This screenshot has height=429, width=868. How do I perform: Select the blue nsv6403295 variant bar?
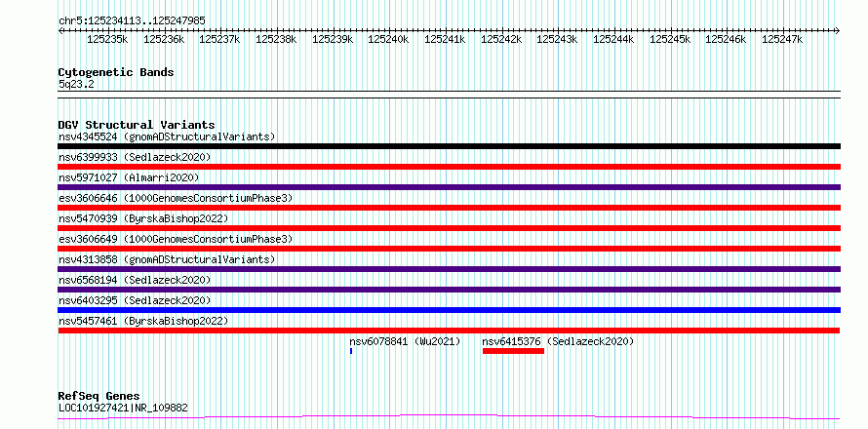point(449,310)
